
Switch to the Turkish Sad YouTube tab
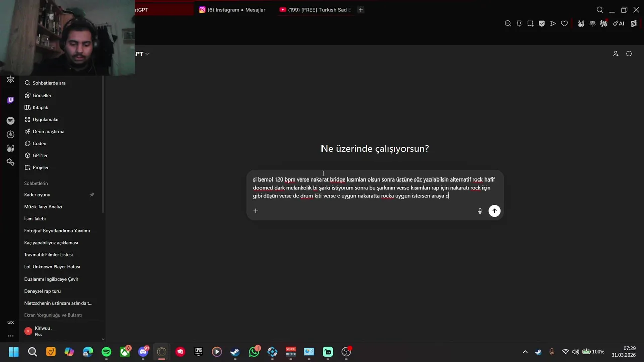[315, 10]
